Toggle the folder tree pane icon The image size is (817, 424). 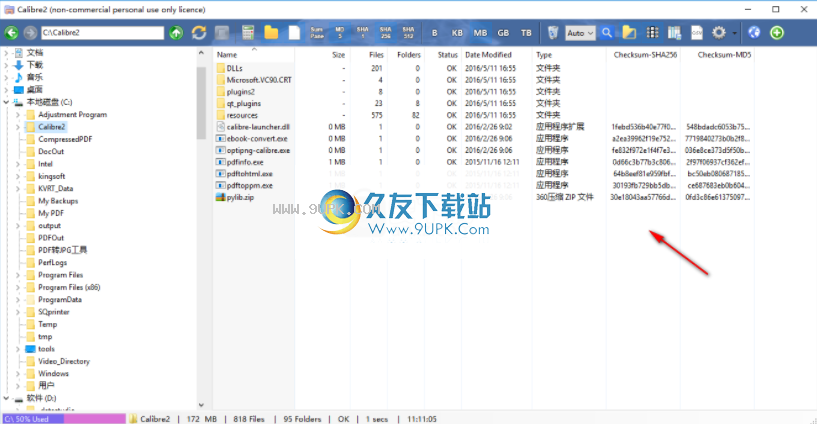pyautogui.click(x=629, y=33)
